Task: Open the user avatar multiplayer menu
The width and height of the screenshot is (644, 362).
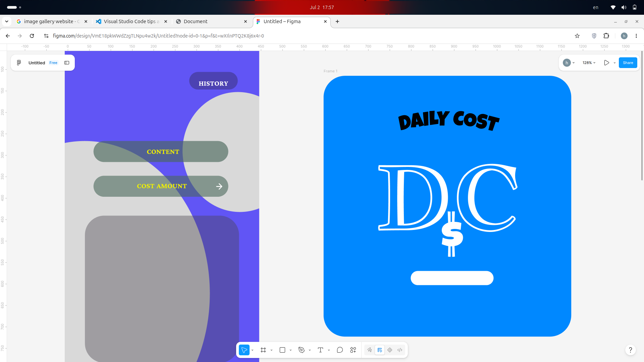Action: pos(569,63)
